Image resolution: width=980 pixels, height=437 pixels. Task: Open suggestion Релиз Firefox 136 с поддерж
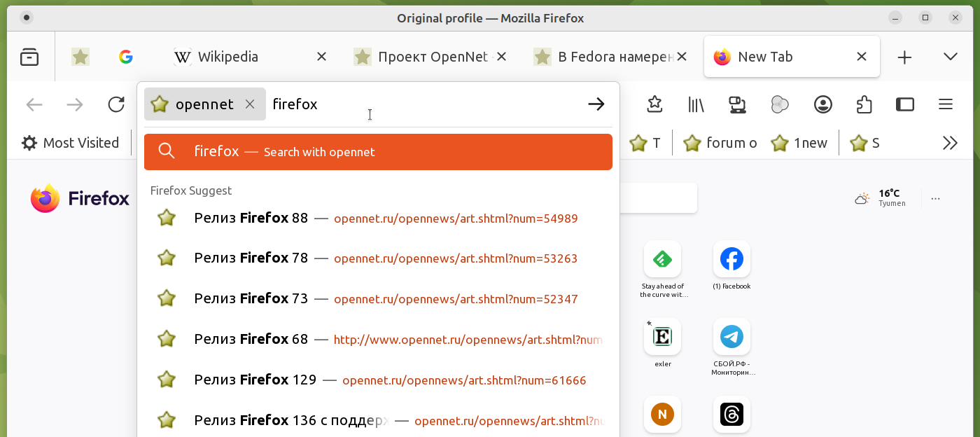[x=378, y=421]
